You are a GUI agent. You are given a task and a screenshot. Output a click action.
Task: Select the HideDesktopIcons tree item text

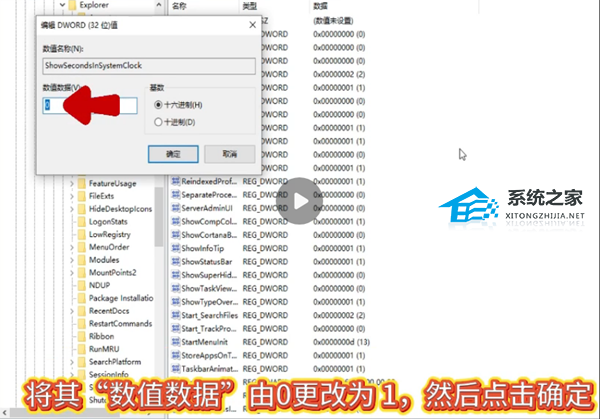pos(121,209)
